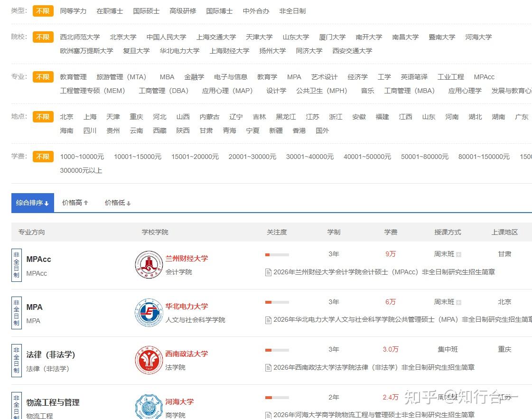The width and height of the screenshot is (532, 419).
Task: Open 2026年华北电力大学 MPA admissions brochure
Action: (x=403, y=320)
